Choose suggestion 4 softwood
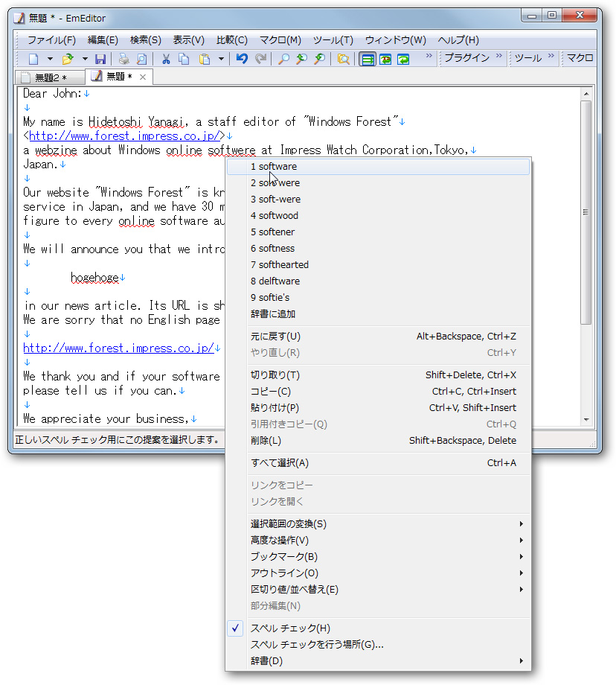 click(378, 216)
